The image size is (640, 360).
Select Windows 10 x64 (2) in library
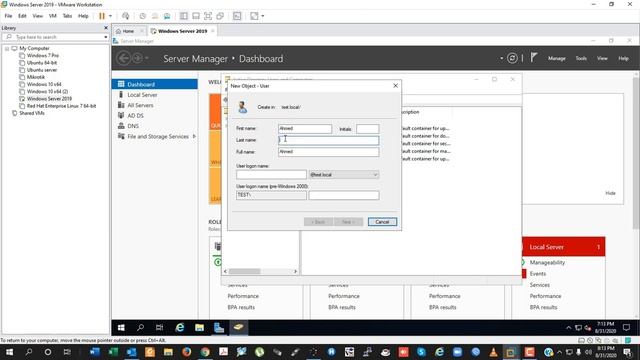(x=47, y=91)
